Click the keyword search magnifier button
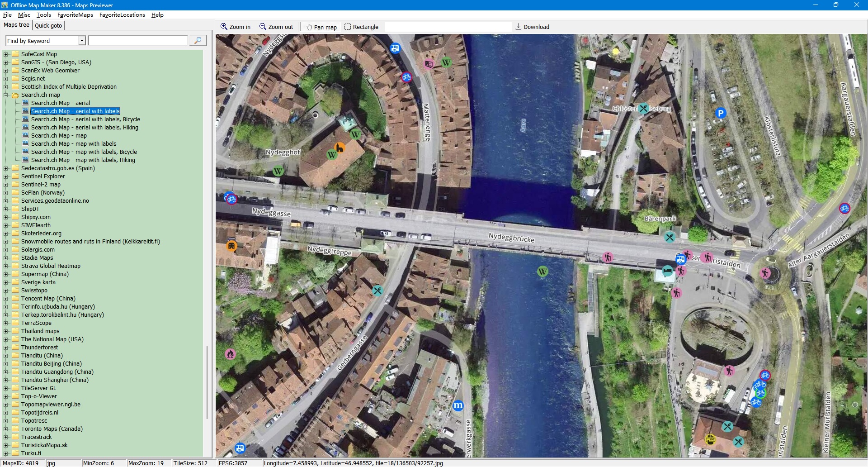 198,41
